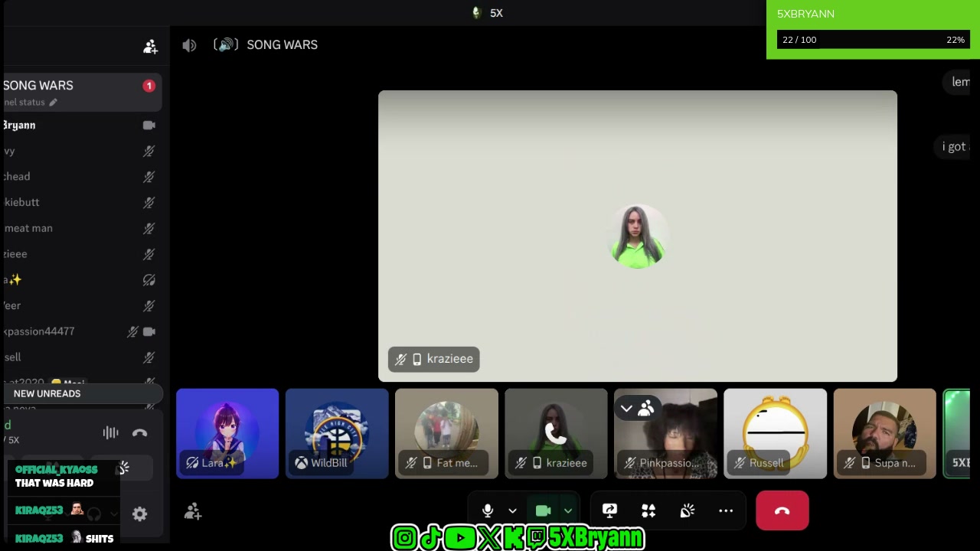Viewport: 980px width, 551px height.
Task: Invite people icon above channel list
Action: [150, 47]
